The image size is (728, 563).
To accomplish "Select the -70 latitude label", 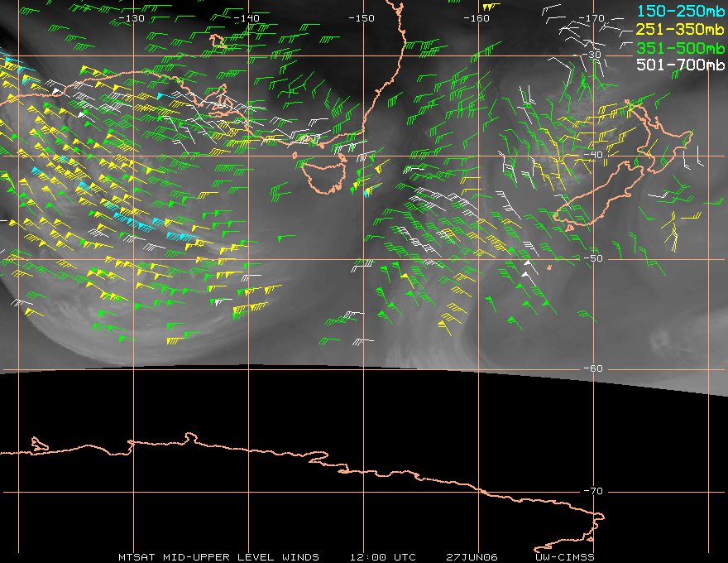I will pyautogui.click(x=594, y=492).
